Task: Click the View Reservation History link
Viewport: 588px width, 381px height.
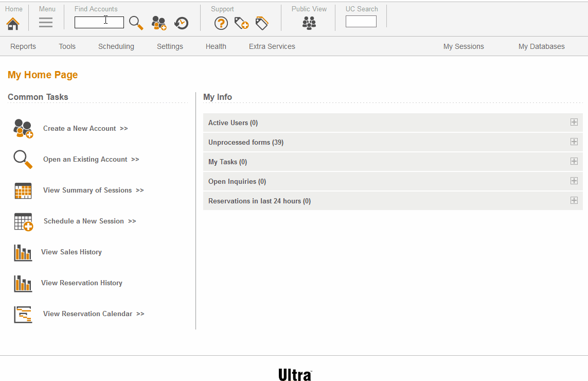Action: [x=82, y=283]
